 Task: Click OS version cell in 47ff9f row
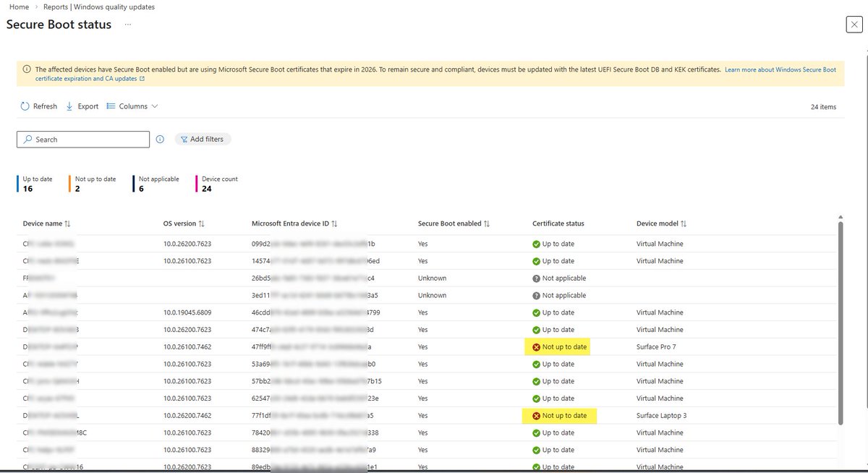click(x=188, y=347)
